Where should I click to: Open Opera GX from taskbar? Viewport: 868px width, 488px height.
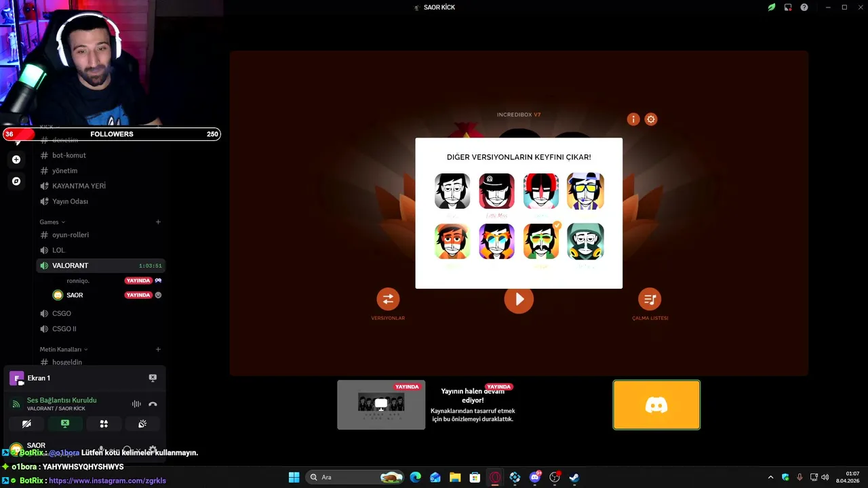(495, 477)
